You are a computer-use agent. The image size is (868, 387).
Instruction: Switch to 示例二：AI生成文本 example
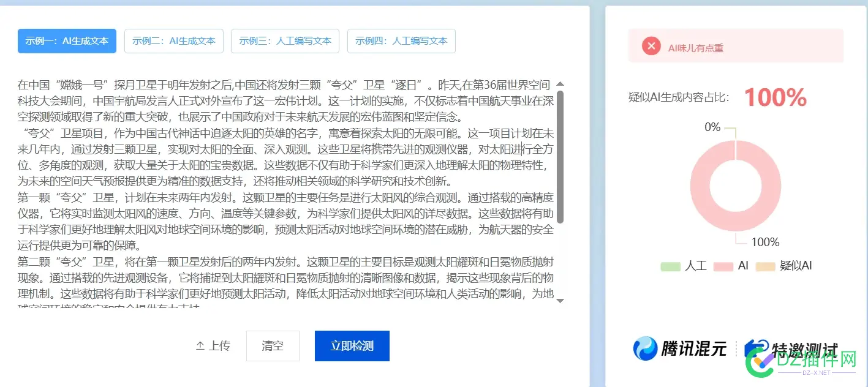174,41
